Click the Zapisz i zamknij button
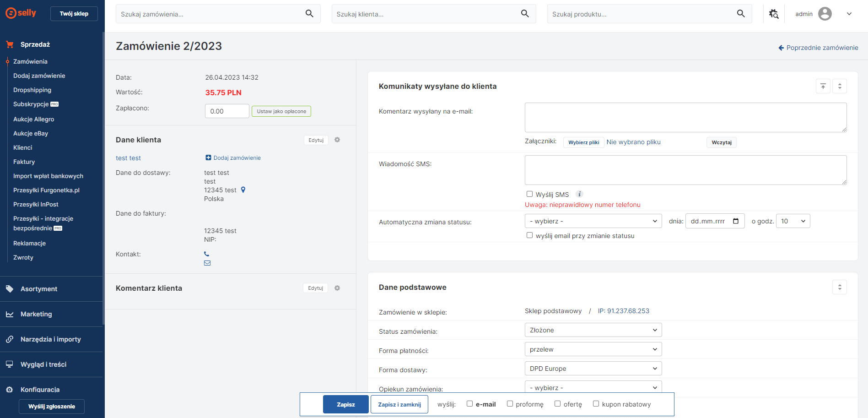This screenshot has height=418, width=868. tap(399, 405)
